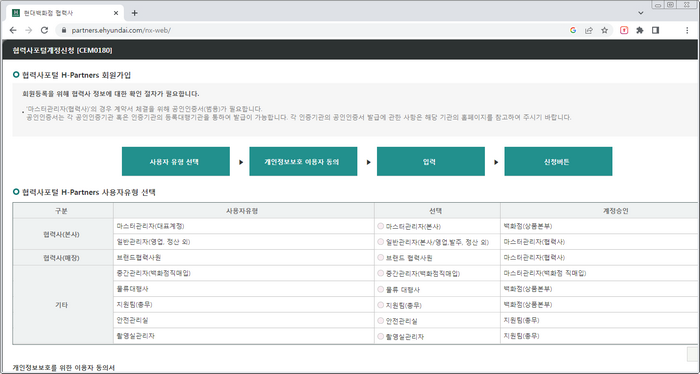Screen dimensions: 700x374
Task: Select 지원팀(총무) radio button
Action: point(380,305)
